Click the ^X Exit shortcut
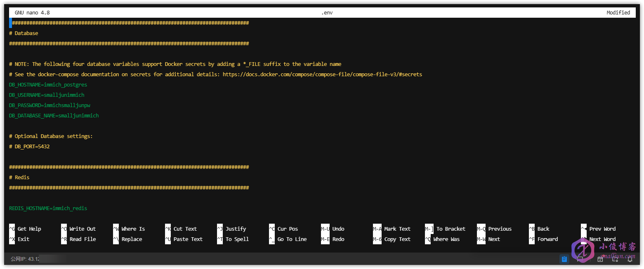Image resolution: width=644 pixels, height=269 pixels. 19,239
